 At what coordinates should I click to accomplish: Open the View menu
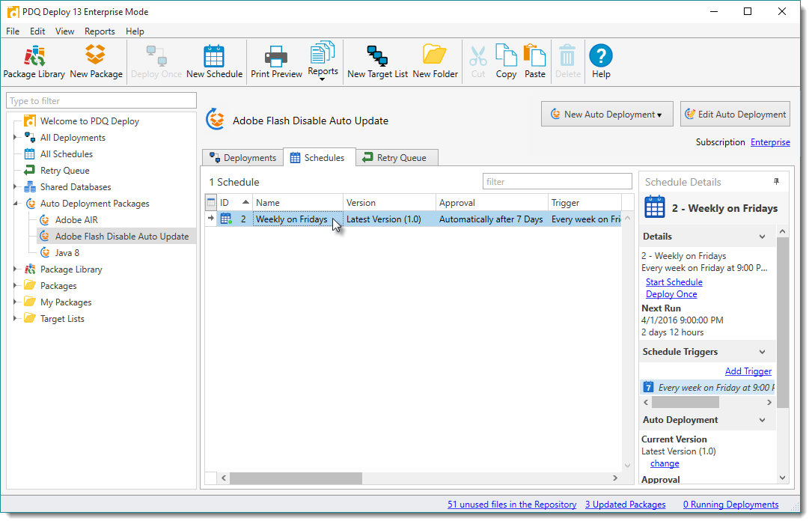pyautogui.click(x=64, y=31)
